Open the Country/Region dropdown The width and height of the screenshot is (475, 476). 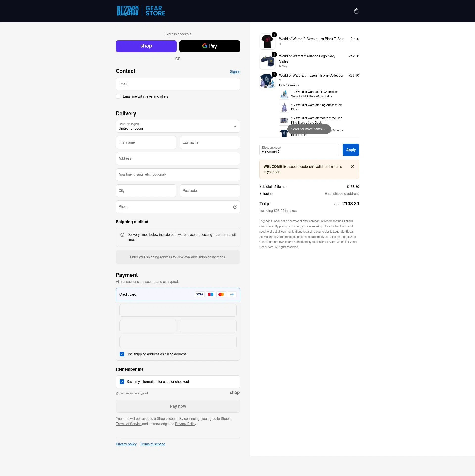click(x=178, y=127)
